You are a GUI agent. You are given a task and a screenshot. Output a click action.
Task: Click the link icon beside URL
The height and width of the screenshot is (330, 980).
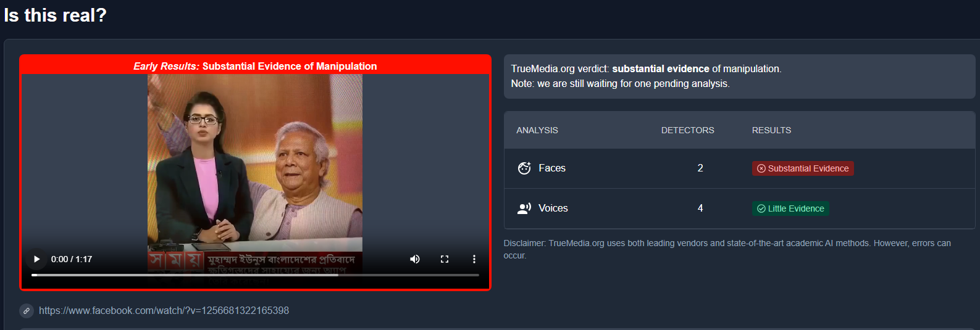click(x=26, y=311)
